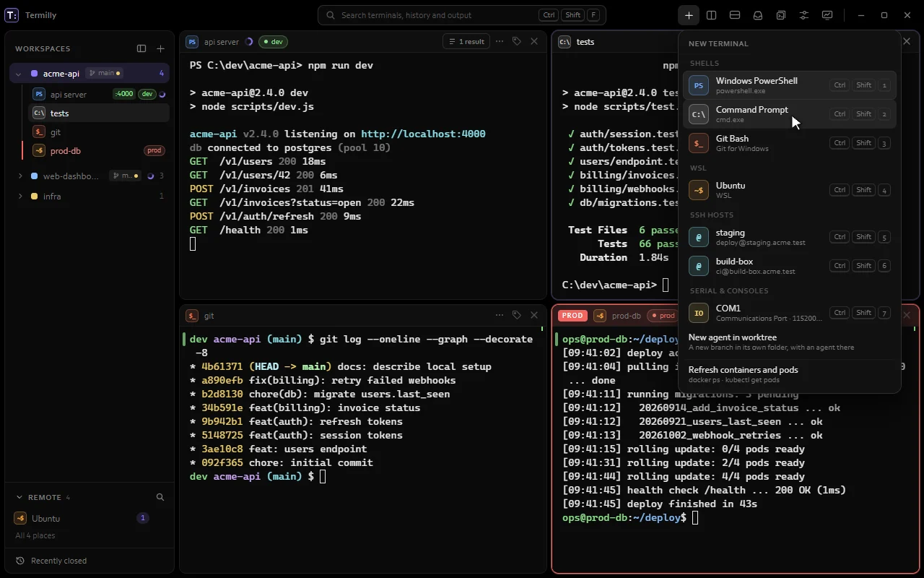
Task: Select New agent in worktree
Action: 790,342
